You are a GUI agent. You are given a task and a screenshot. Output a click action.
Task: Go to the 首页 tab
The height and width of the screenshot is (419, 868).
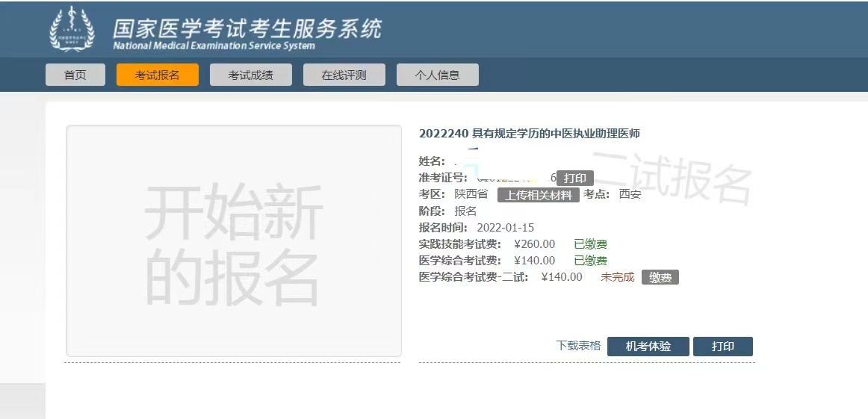coord(75,75)
